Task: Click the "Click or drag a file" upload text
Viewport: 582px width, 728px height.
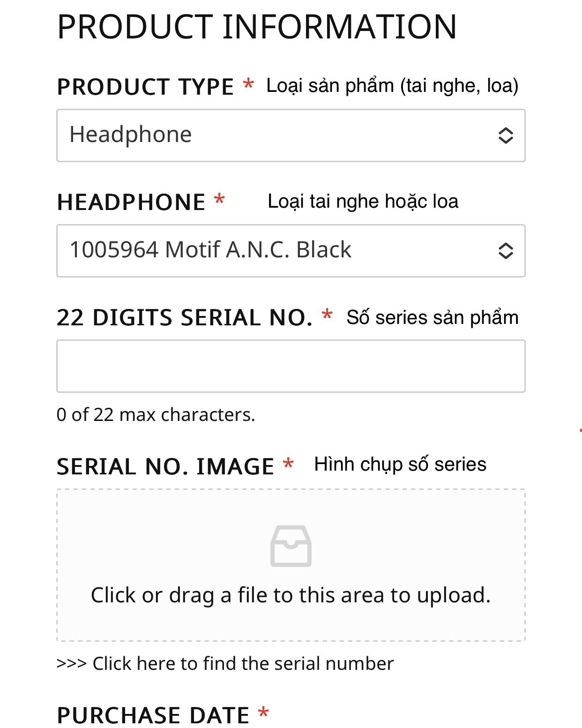Action: pyautogui.click(x=291, y=595)
